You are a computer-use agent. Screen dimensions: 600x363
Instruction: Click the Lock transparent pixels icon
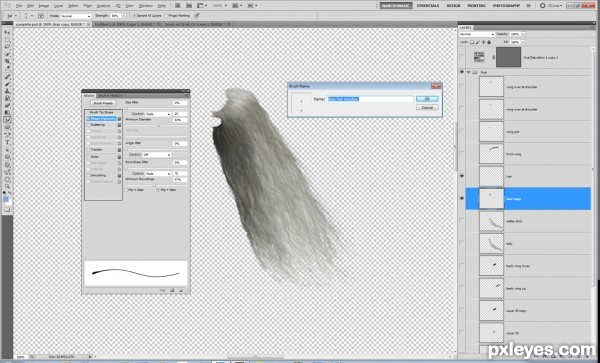pos(472,42)
